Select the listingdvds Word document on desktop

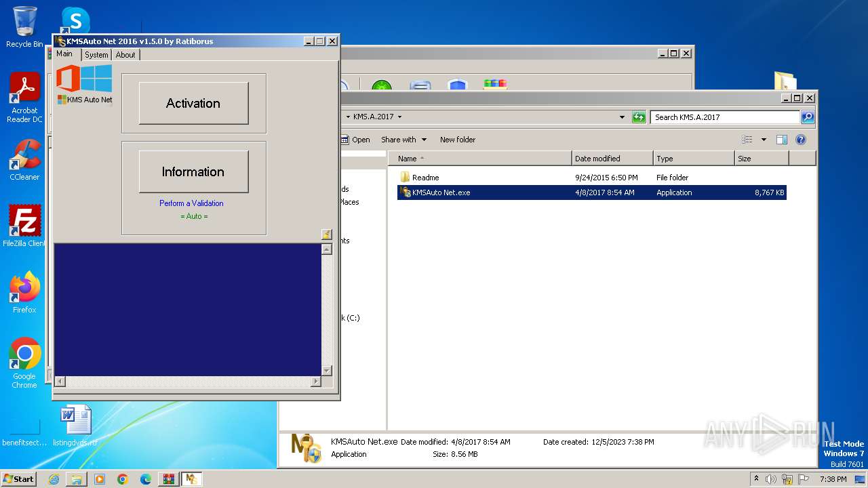[x=75, y=426]
